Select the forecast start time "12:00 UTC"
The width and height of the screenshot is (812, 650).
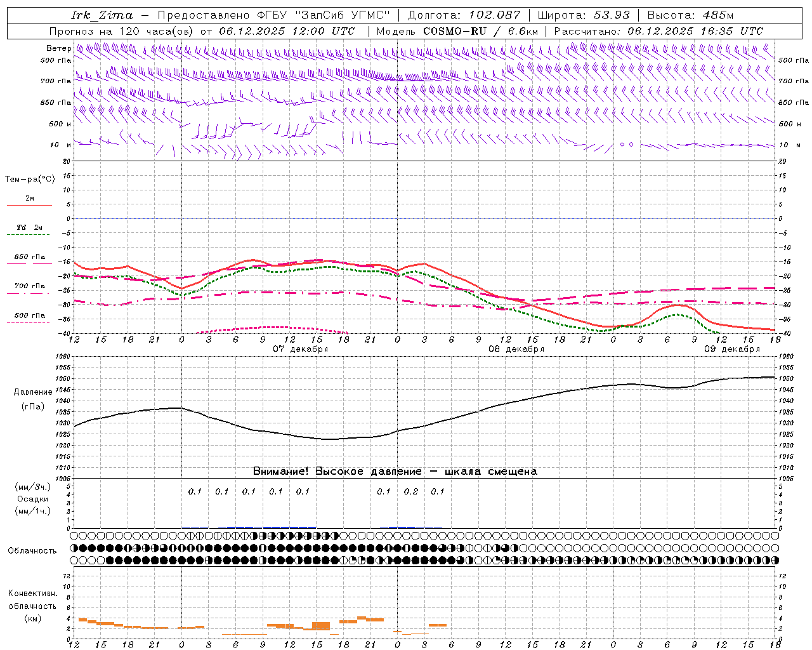click(x=324, y=31)
